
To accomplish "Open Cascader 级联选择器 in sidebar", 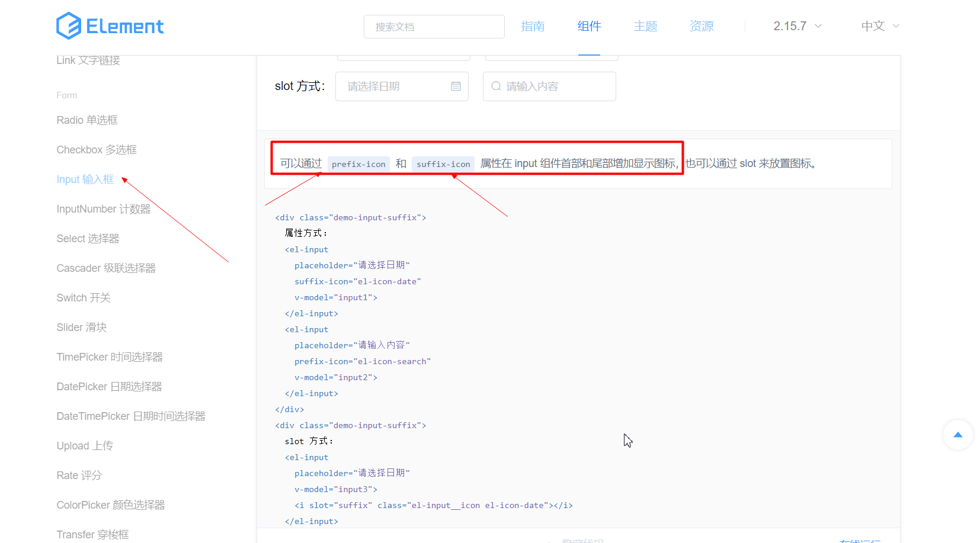I will click(x=106, y=268).
